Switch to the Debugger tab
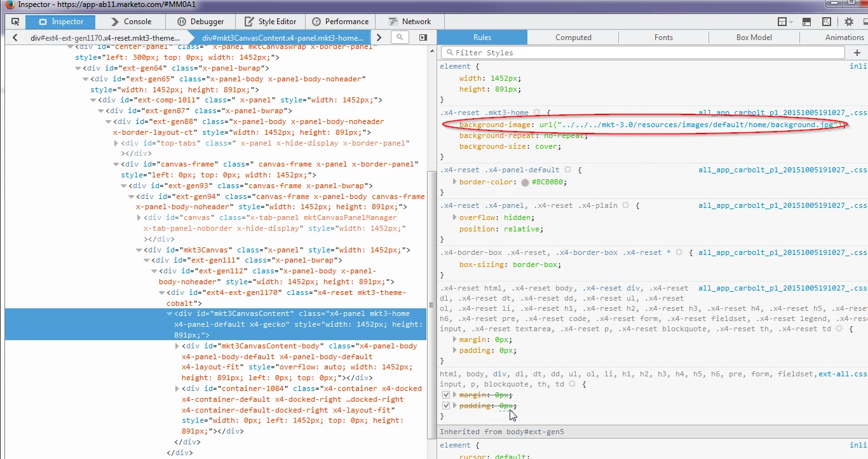The image size is (868, 459). 200,22
